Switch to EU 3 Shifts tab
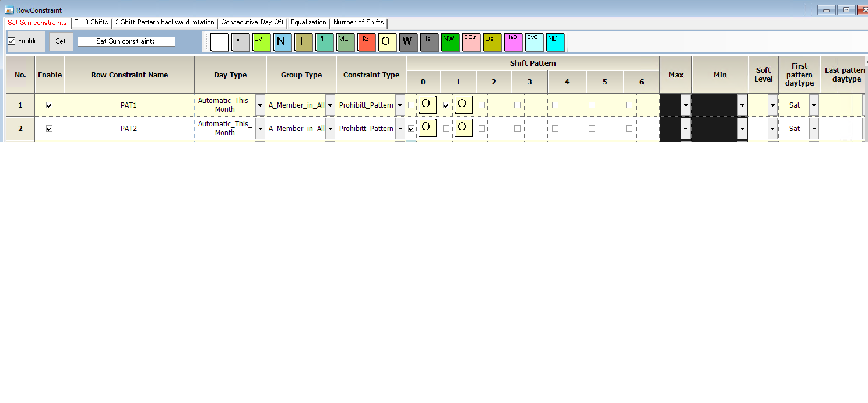This screenshot has width=868, height=403. [x=91, y=22]
